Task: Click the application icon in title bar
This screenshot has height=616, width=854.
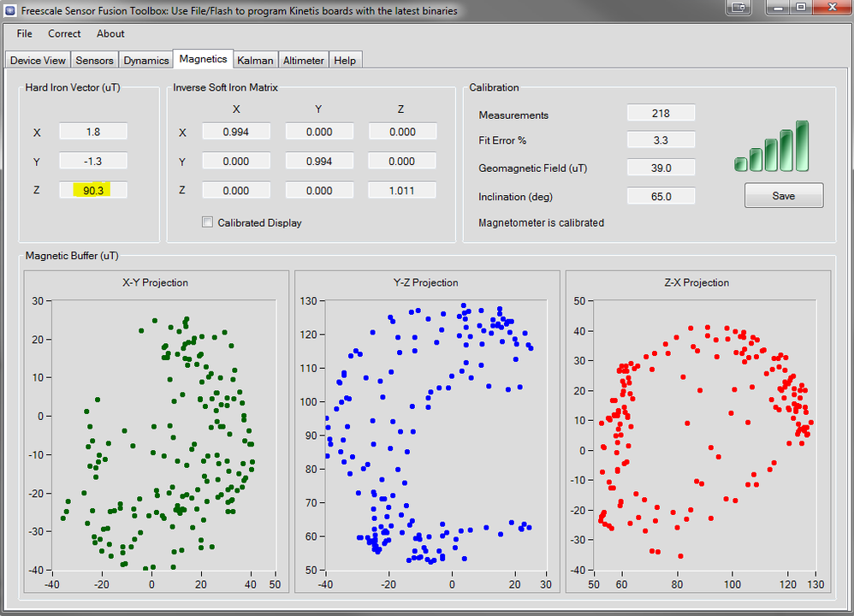Action: click(x=9, y=9)
